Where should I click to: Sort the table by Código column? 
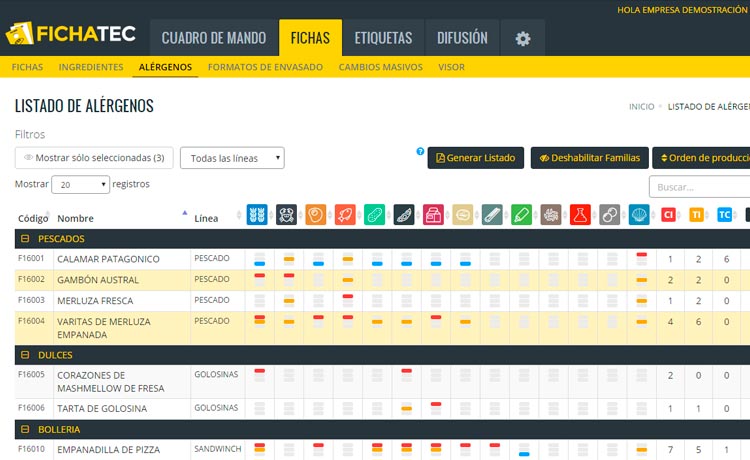[33, 218]
